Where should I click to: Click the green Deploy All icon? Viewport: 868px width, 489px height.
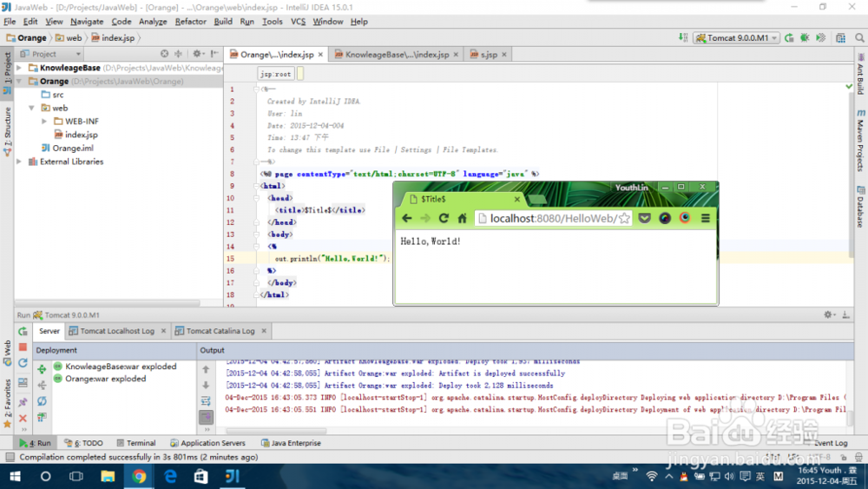tap(42, 369)
